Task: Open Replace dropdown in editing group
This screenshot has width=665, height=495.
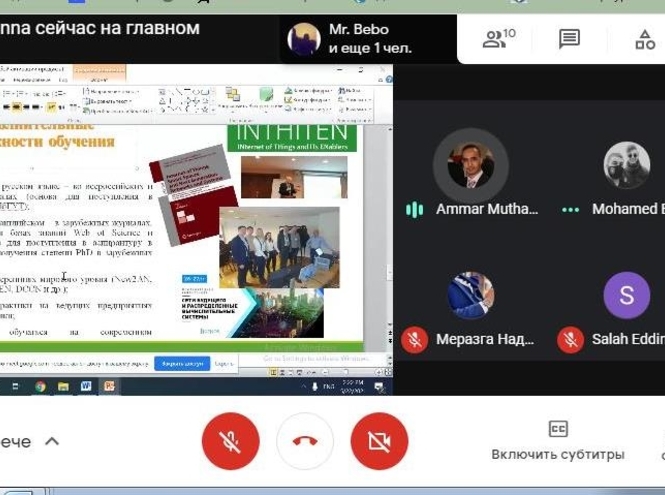Action: pyautogui.click(x=354, y=100)
